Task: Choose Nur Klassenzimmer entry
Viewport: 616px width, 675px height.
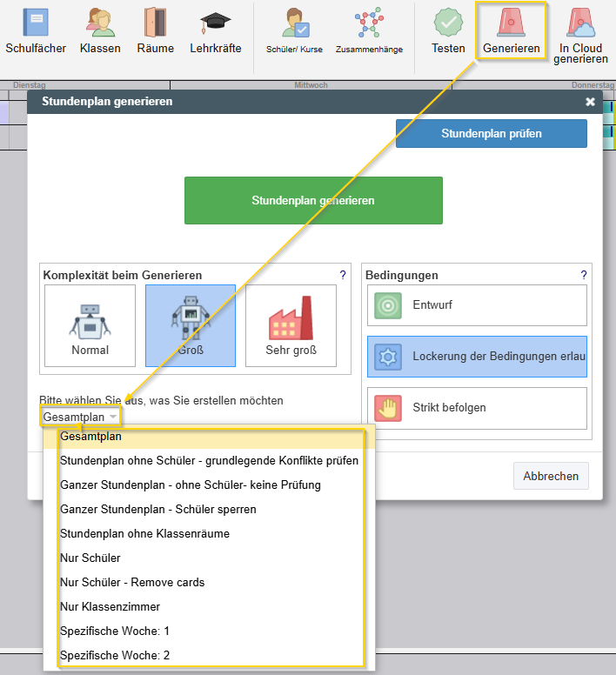Action: coord(210,606)
